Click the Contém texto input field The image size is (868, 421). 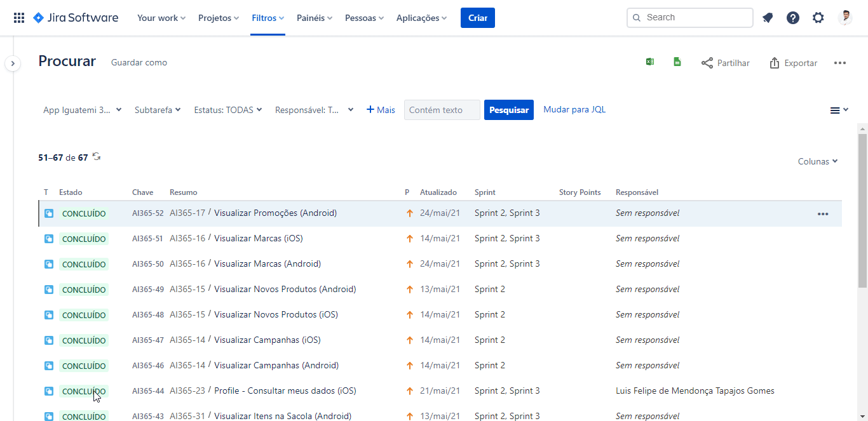442,110
